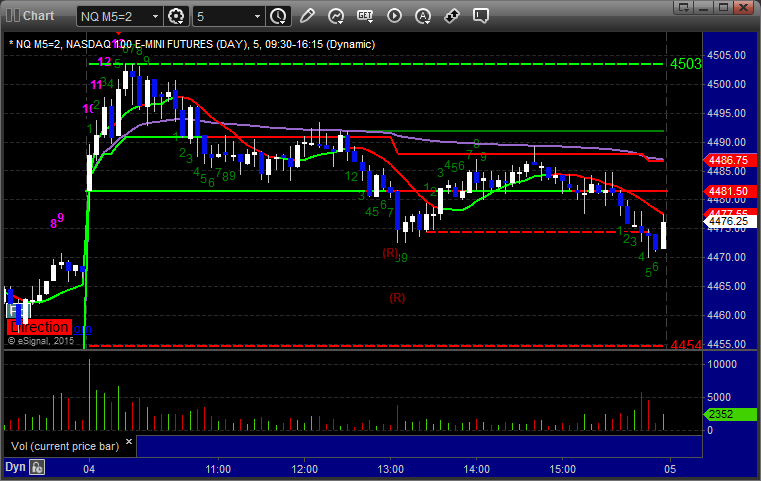Expand the NQ M5=2 symbol dropdown

click(155, 17)
